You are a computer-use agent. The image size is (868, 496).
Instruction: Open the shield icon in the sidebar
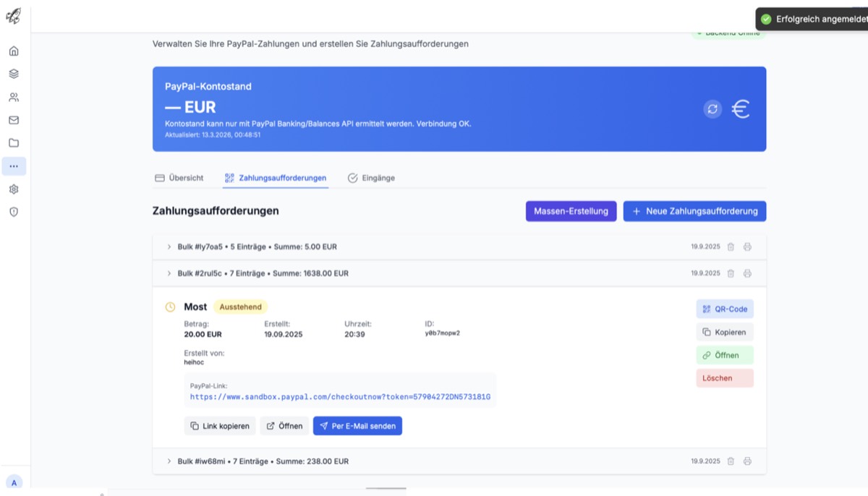13,212
